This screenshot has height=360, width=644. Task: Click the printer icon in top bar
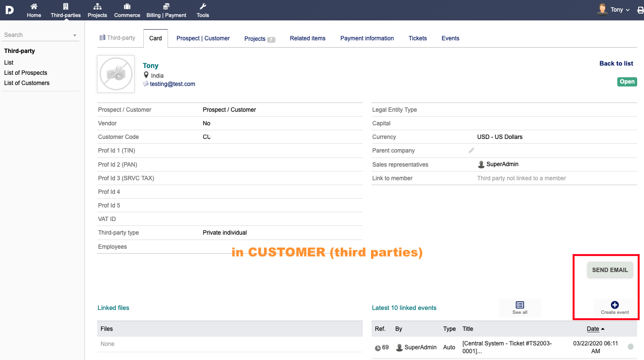[x=640, y=10]
